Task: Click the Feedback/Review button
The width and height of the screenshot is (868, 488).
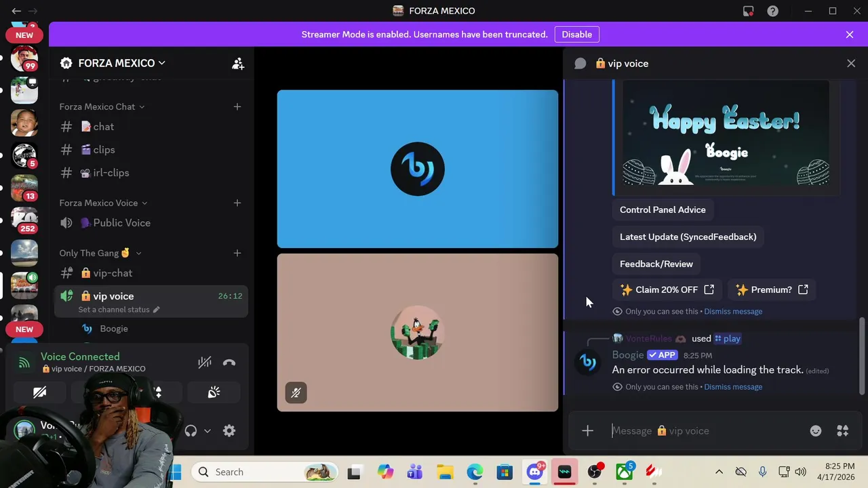Action: [656, 264]
